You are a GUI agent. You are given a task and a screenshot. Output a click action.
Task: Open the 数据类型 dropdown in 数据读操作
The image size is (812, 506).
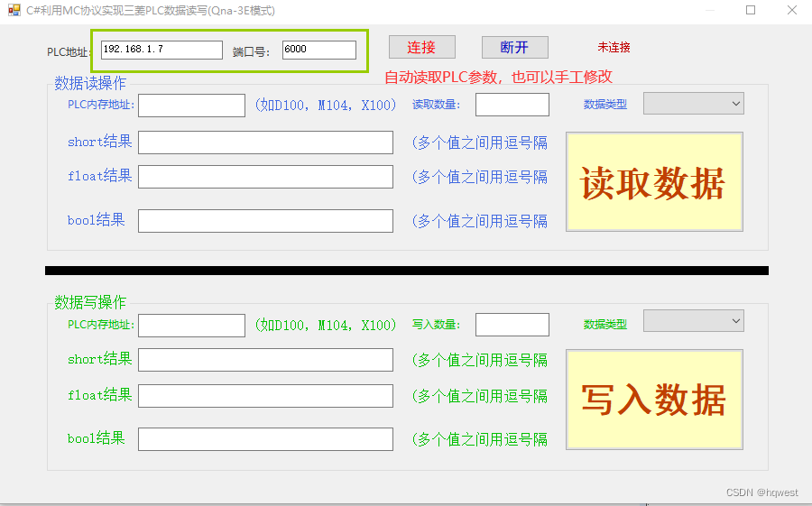coord(694,104)
